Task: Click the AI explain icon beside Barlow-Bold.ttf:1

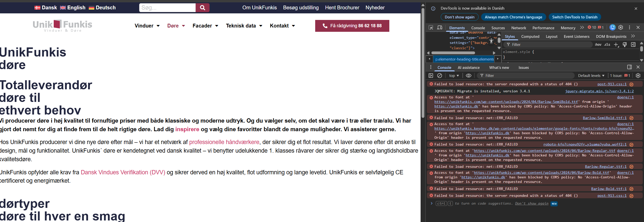Action: coord(631,189)
